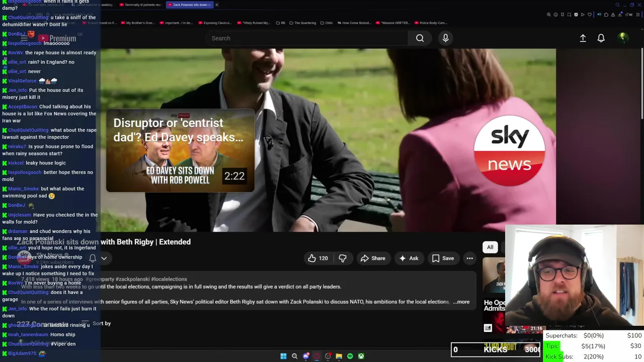Click the YouTube search magnifier button
The height and width of the screenshot is (362, 644).
pos(420,38)
